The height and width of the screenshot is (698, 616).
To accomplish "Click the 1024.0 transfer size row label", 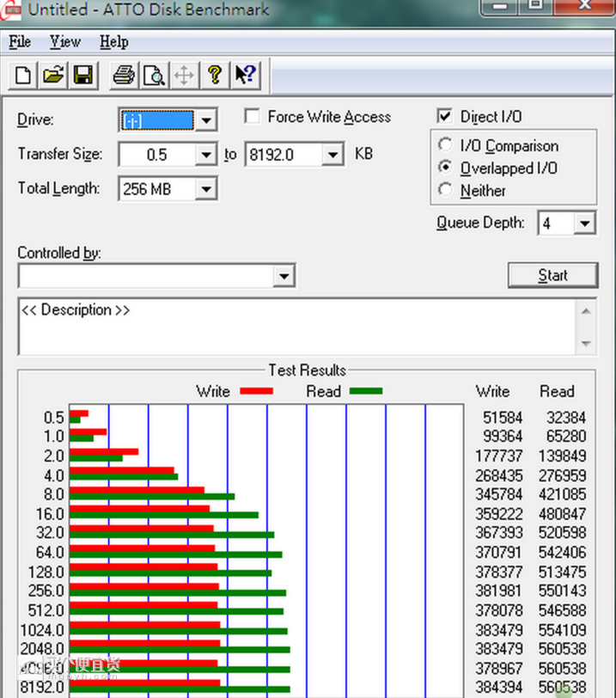I will click(x=42, y=630).
